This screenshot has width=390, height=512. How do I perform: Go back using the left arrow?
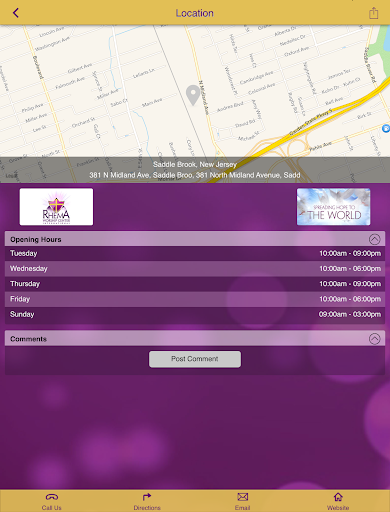[x=16, y=13]
